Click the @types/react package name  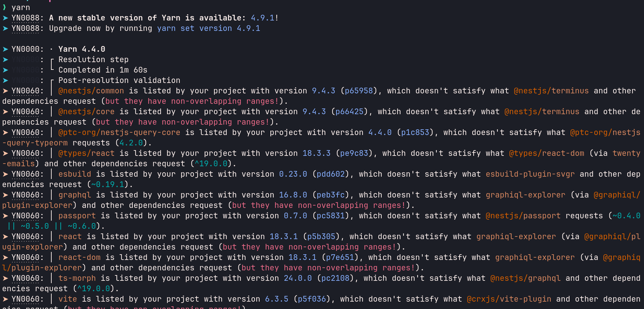coord(87,153)
